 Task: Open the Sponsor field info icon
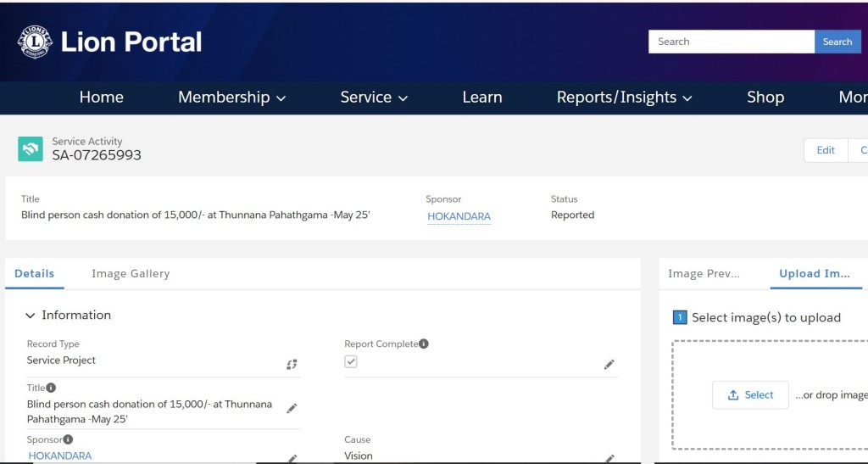coord(68,439)
